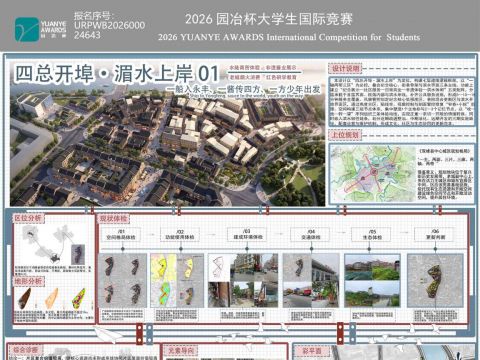Click the 区位分析 section label

28,218
